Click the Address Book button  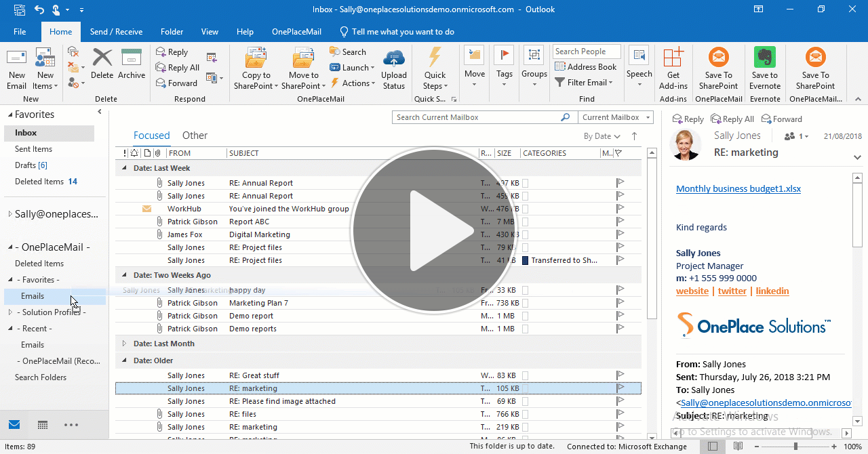(x=586, y=67)
